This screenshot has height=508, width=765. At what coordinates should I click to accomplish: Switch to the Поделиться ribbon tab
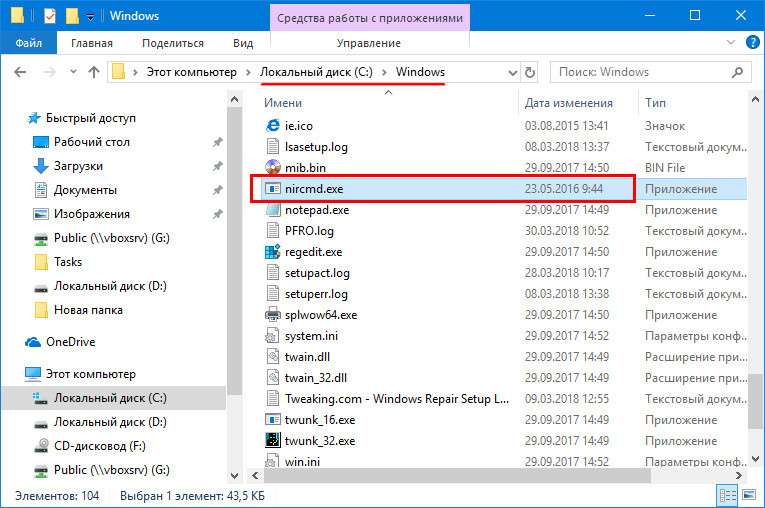pyautogui.click(x=173, y=43)
